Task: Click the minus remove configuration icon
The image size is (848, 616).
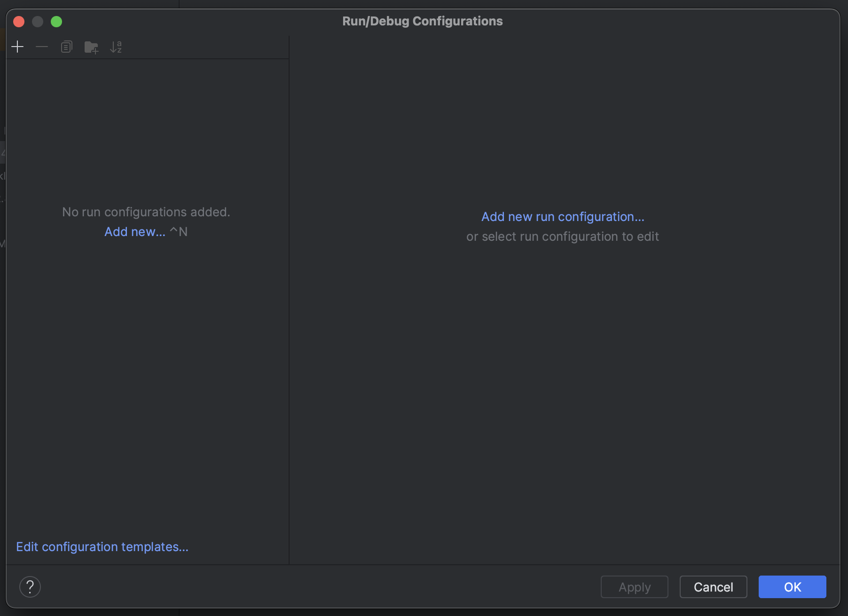Action: 42,47
